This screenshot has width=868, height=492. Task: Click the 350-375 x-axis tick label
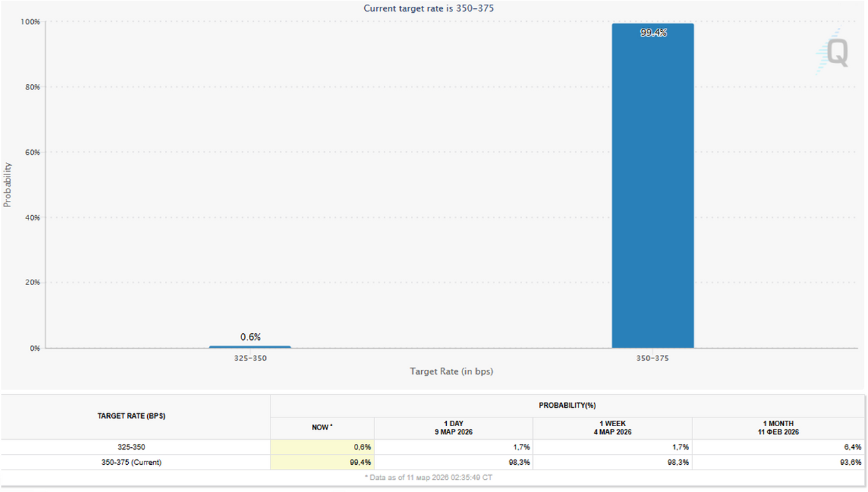(652, 358)
